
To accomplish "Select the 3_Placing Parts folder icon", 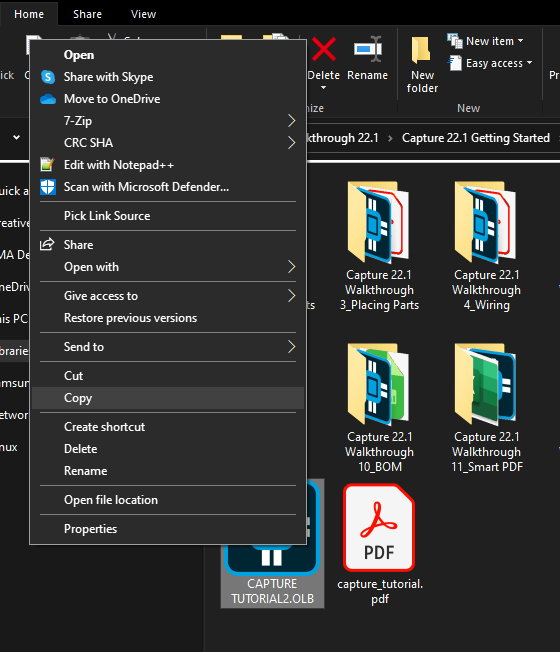I will [378, 222].
